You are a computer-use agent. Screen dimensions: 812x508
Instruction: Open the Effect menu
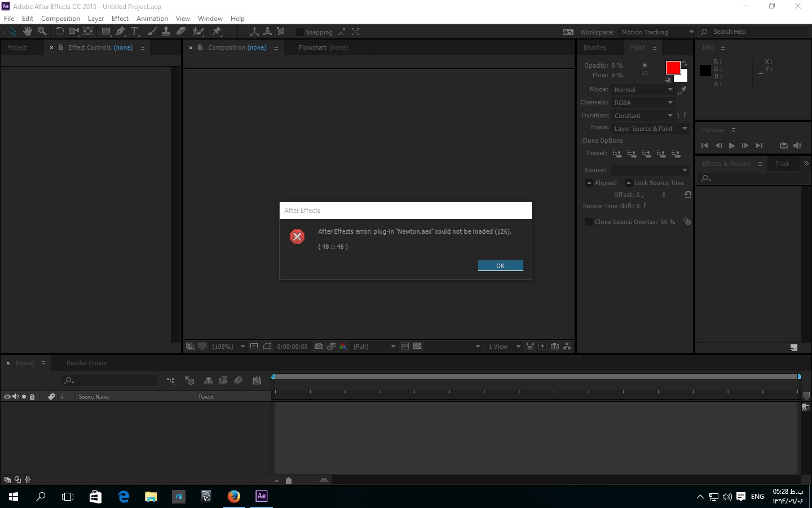120,18
